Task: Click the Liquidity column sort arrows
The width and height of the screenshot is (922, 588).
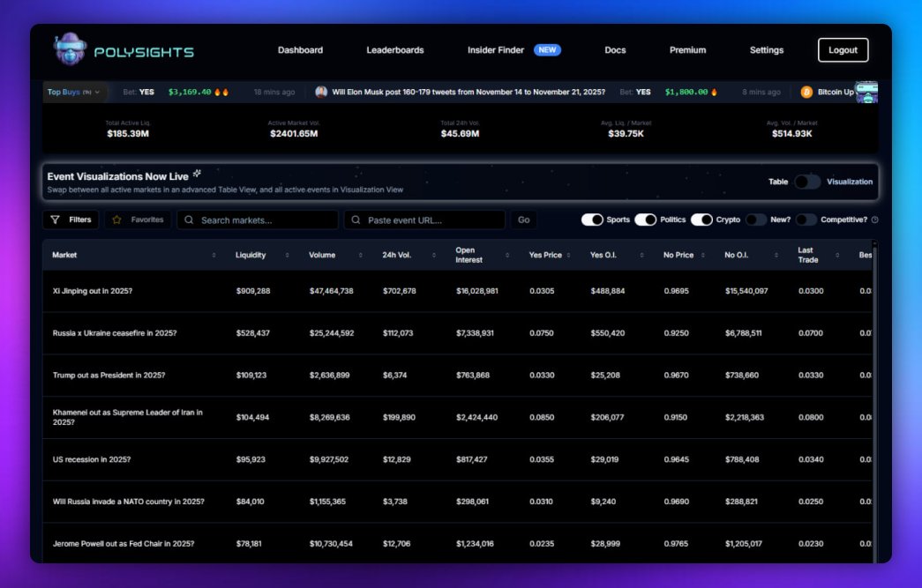Action: pyautogui.click(x=287, y=255)
